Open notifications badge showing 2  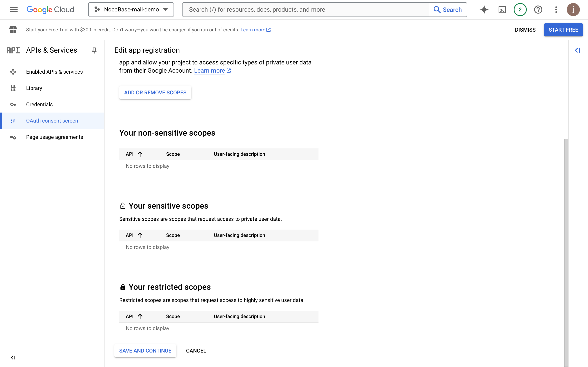coord(520,9)
